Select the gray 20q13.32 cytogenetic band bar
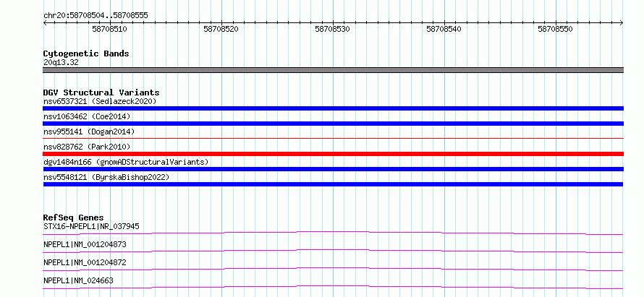 (x=333, y=70)
